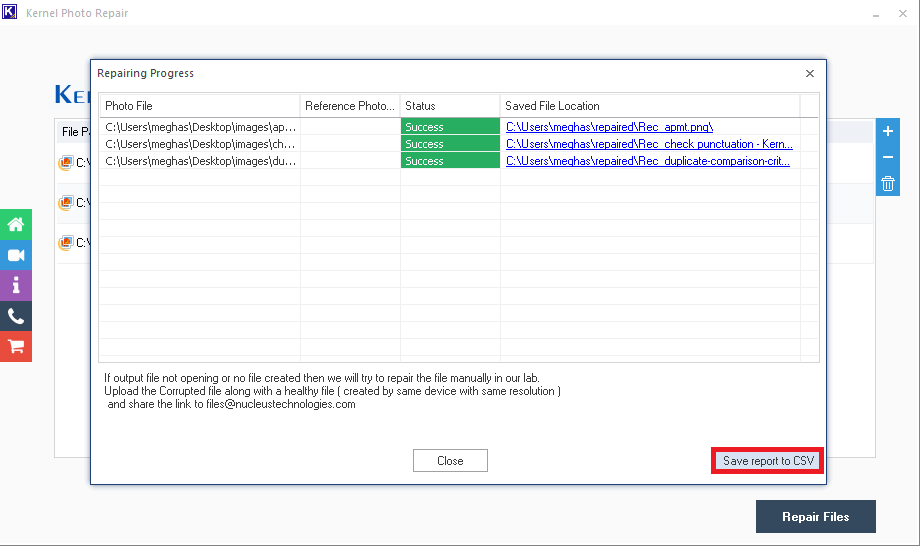
Task: Click the trash delete-all icon
Action: point(888,184)
